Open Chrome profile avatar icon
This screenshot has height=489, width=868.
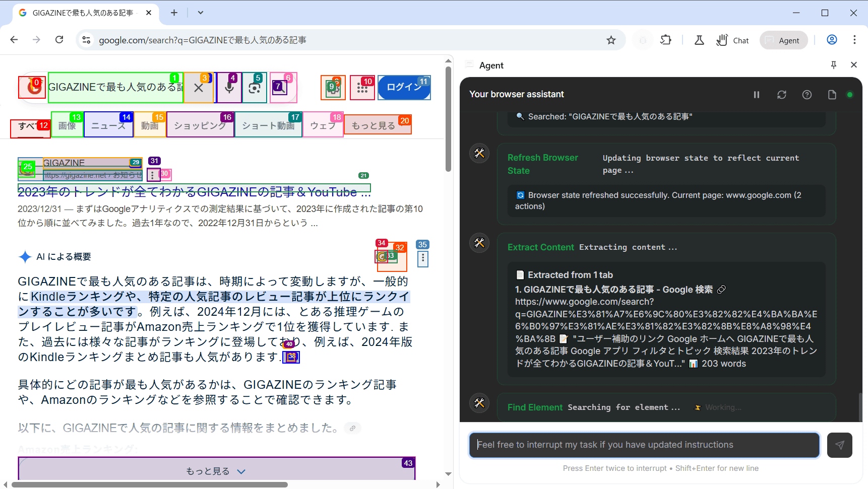832,40
